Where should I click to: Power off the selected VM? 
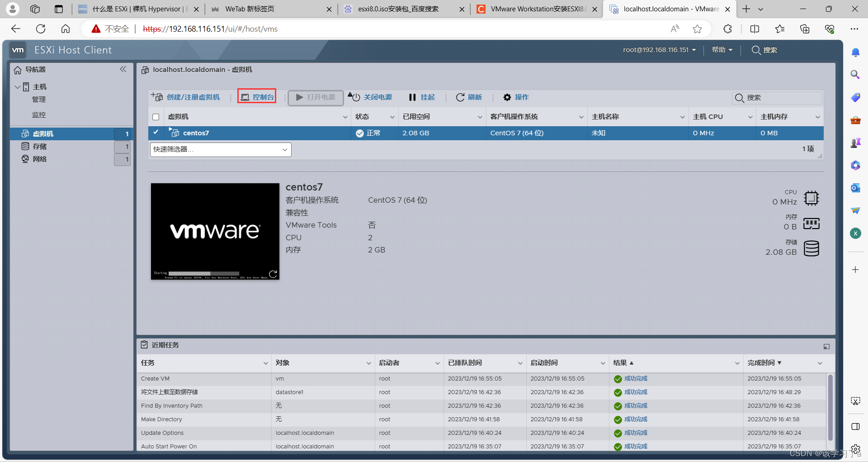(370, 97)
